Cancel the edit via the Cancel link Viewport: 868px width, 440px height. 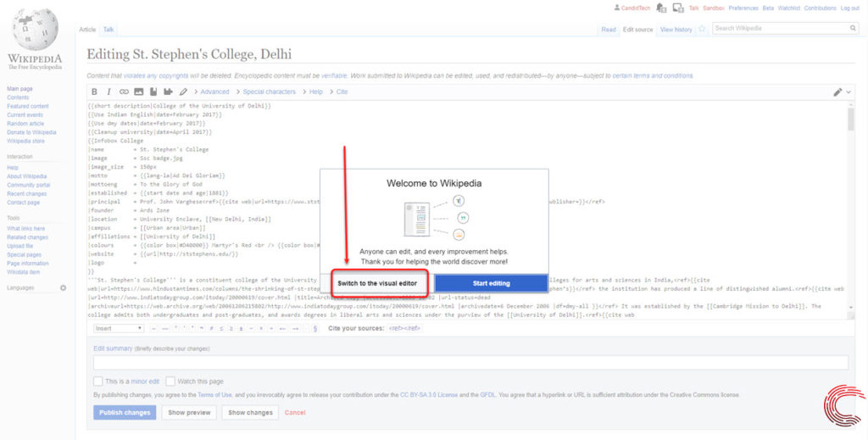pos(295,412)
